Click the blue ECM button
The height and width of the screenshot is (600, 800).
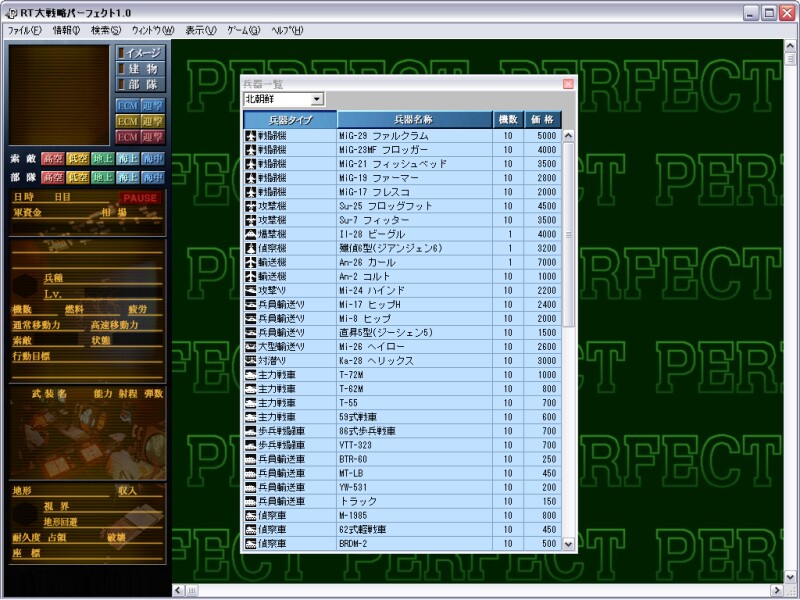127,105
